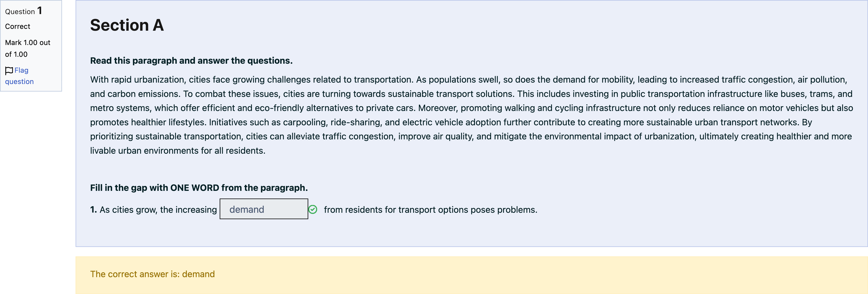Image resolution: width=868 pixels, height=294 pixels.
Task: Click the "Correct" status text
Action: [x=18, y=26]
